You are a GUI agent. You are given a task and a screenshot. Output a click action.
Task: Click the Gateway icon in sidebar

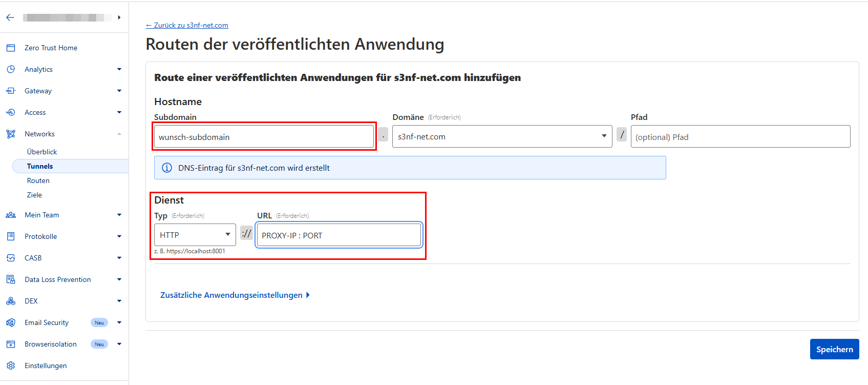(11, 91)
